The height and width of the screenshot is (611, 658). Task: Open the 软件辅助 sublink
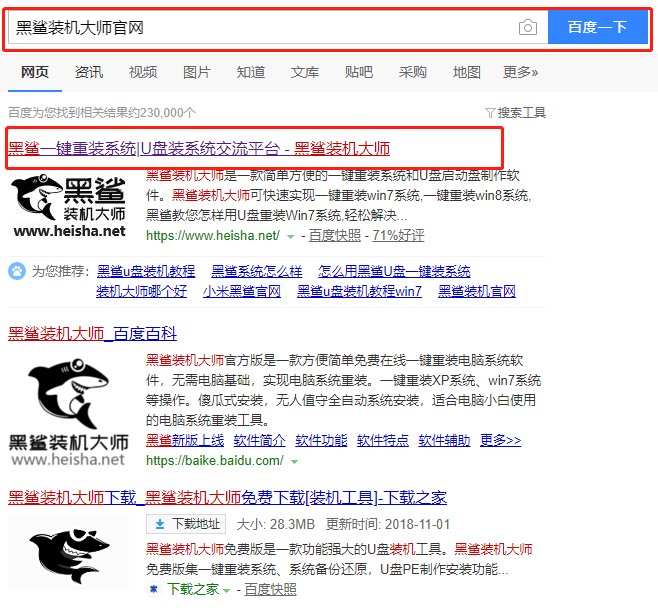click(x=444, y=441)
